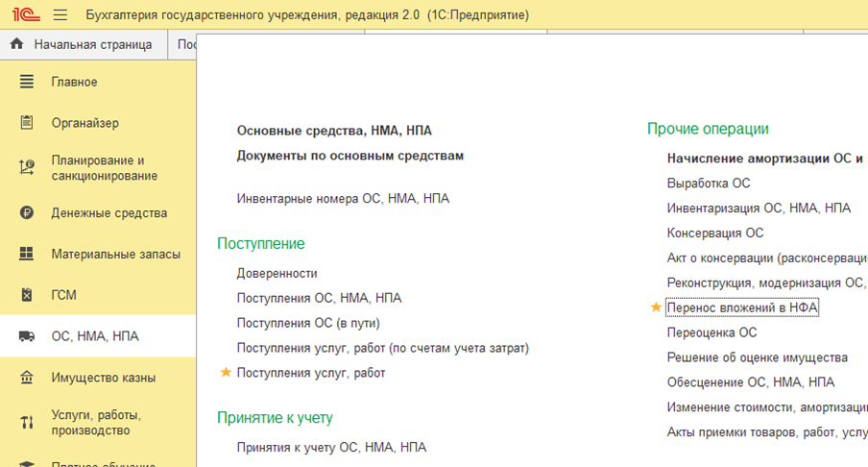
Task: Open the Переоценка ОС link
Action: [711, 332]
